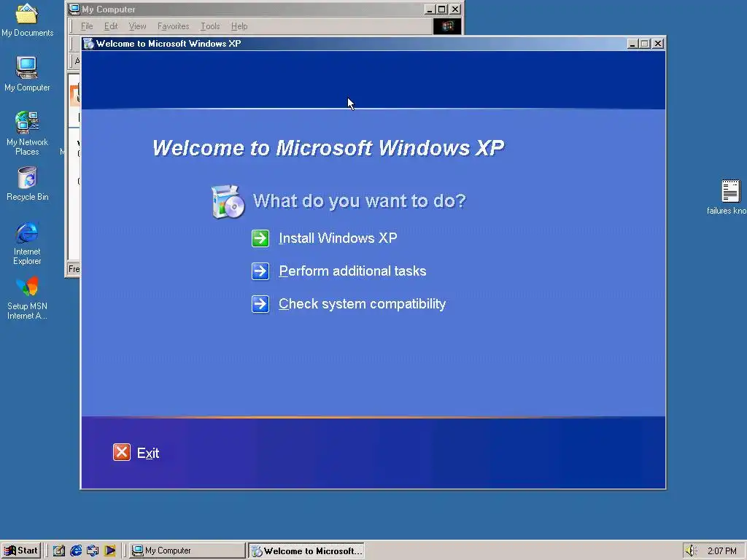Click the My Computer window title bar icon

point(74,9)
